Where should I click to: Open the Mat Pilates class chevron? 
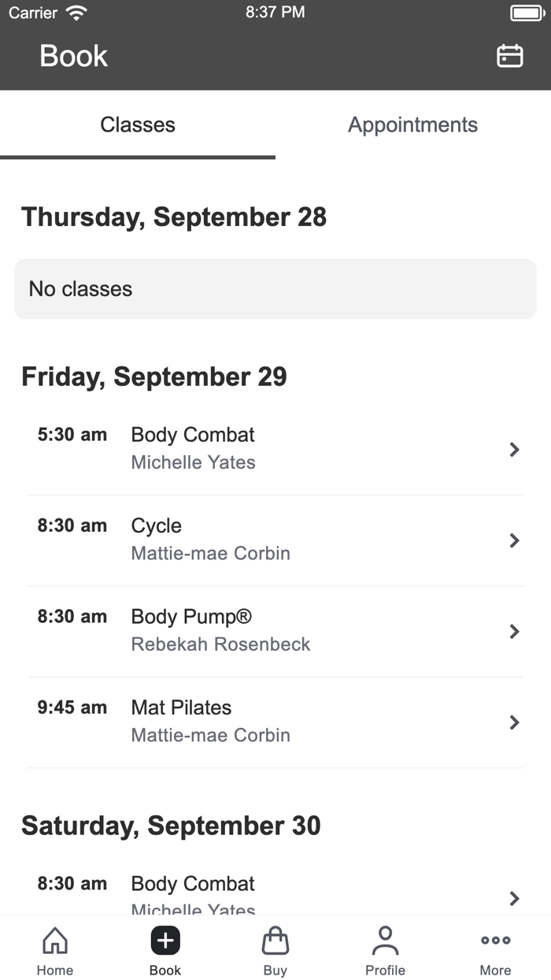pos(514,722)
